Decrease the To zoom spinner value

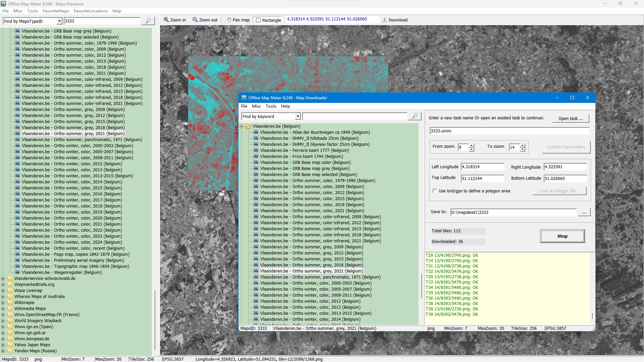(522, 149)
